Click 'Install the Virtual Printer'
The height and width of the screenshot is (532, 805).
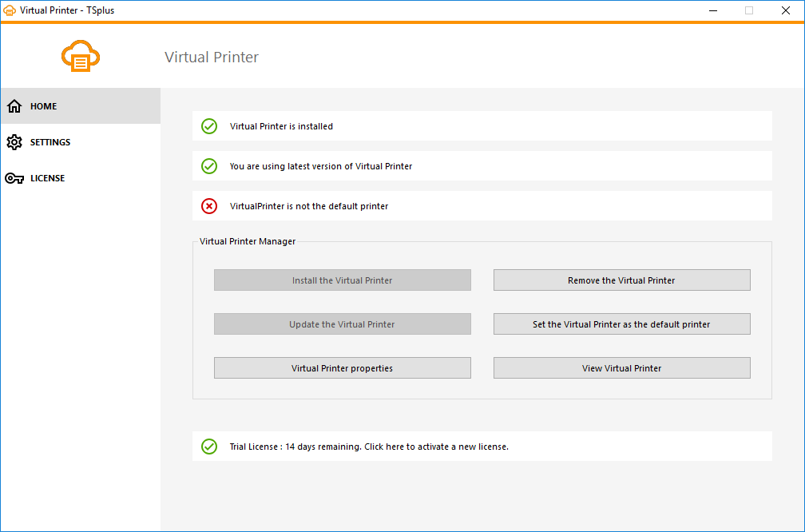[342, 280]
